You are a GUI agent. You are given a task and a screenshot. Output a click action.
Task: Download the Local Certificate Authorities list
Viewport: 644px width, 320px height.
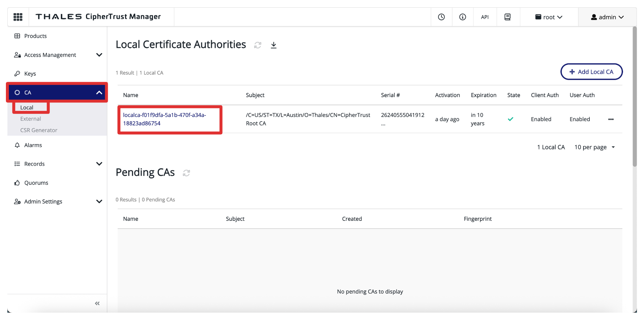click(273, 45)
